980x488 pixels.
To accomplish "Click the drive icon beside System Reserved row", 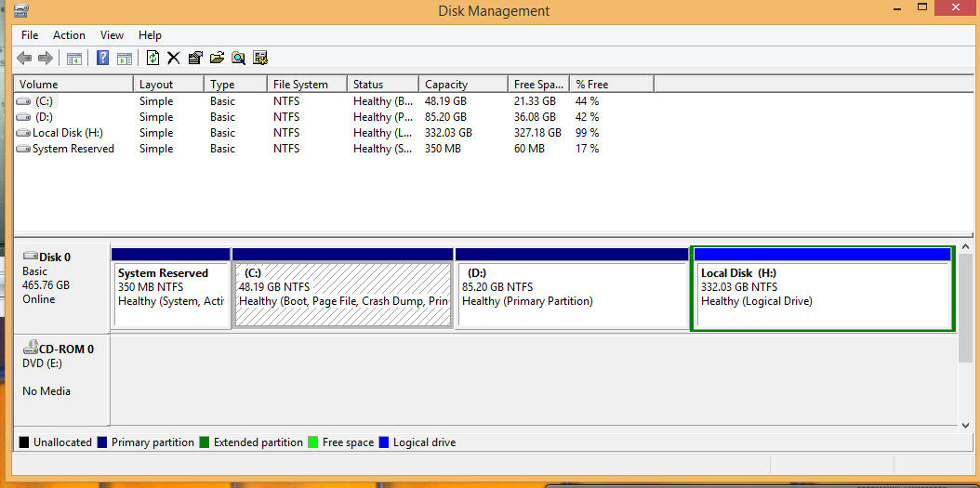I will coord(23,149).
